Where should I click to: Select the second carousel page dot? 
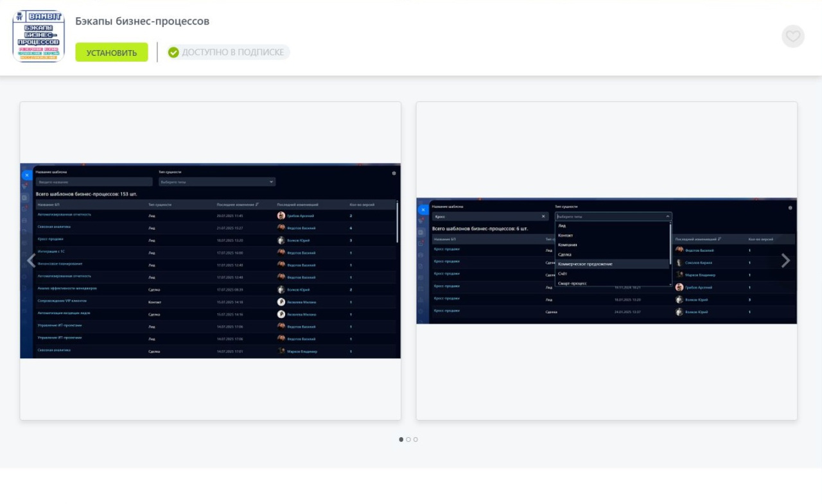pos(408,440)
